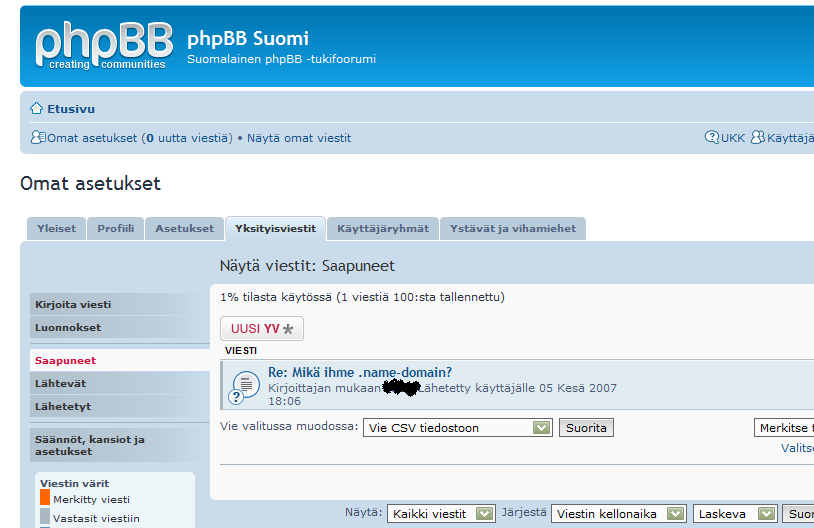Click the user icon beside Omat asetukset
This screenshot has width=814, height=528.
tap(38, 138)
